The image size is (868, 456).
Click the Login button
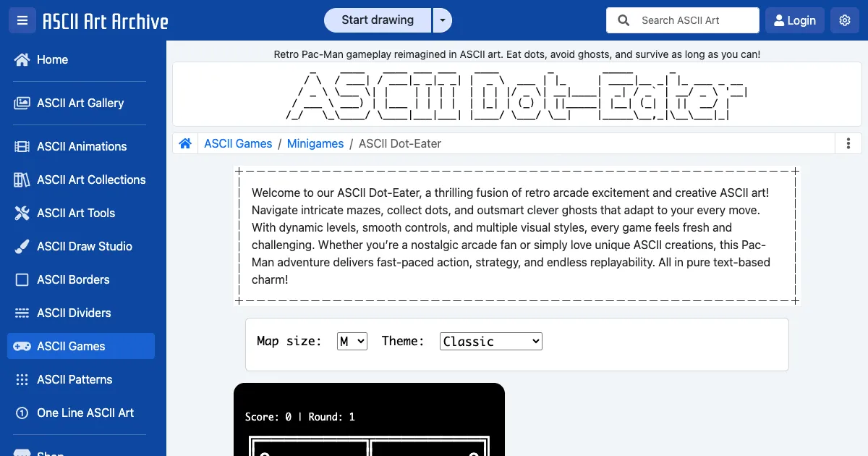(794, 20)
